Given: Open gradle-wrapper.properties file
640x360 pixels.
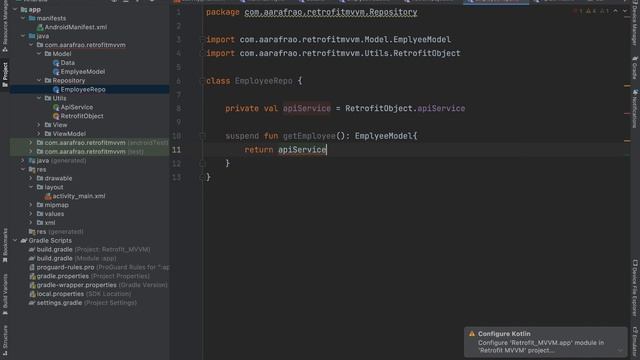Looking at the screenshot, I should pos(102,285).
